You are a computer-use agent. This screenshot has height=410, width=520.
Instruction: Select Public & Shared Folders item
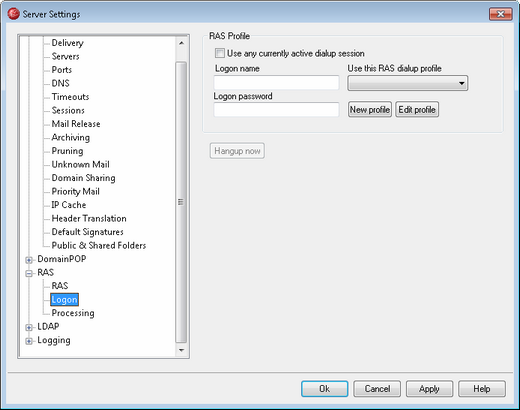point(99,245)
